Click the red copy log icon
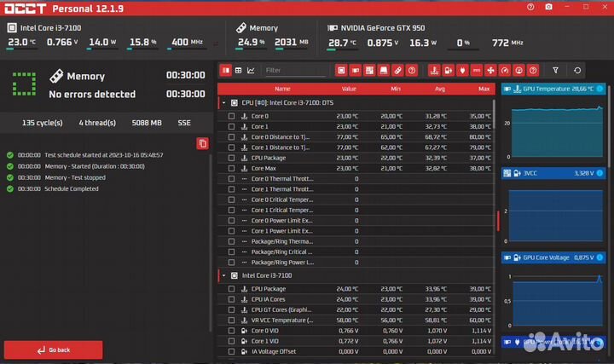 [202, 143]
